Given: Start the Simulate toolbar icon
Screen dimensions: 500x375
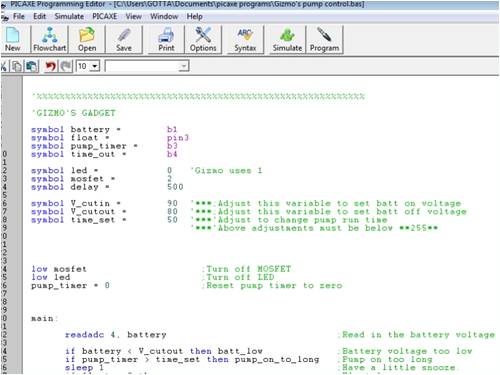Looking at the screenshot, I should click(287, 39).
